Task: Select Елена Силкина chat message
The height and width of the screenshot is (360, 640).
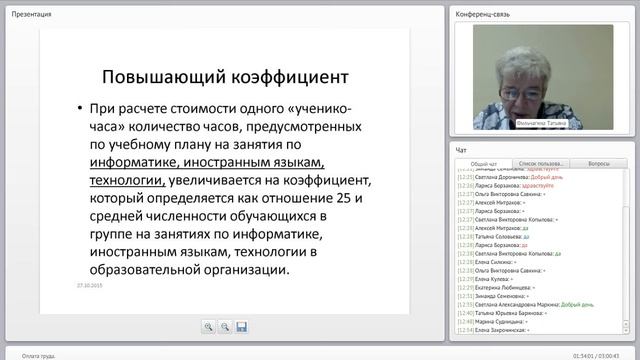Action: [x=487, y=262]
